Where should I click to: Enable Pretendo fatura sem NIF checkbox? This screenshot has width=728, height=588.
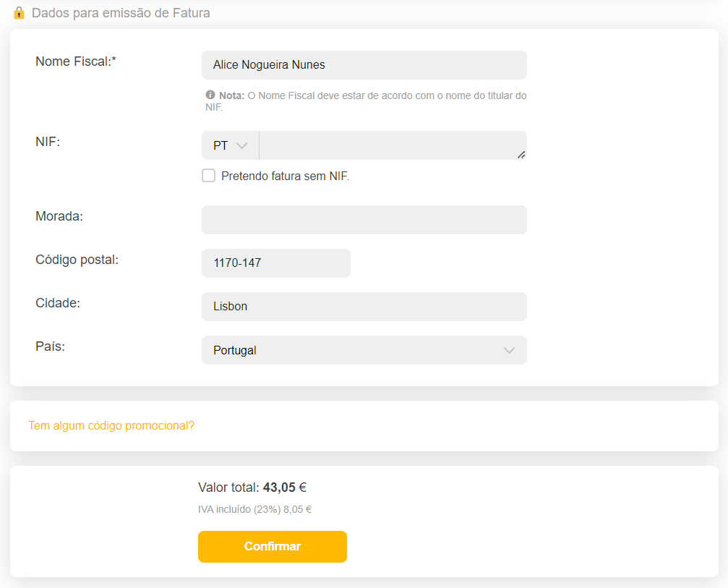point(208,176)
